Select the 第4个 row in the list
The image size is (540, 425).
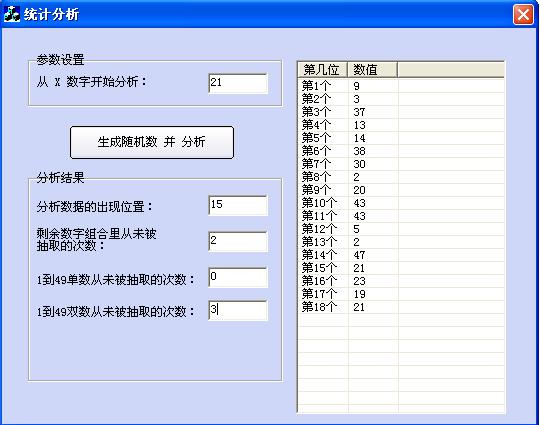pos(401,125)
